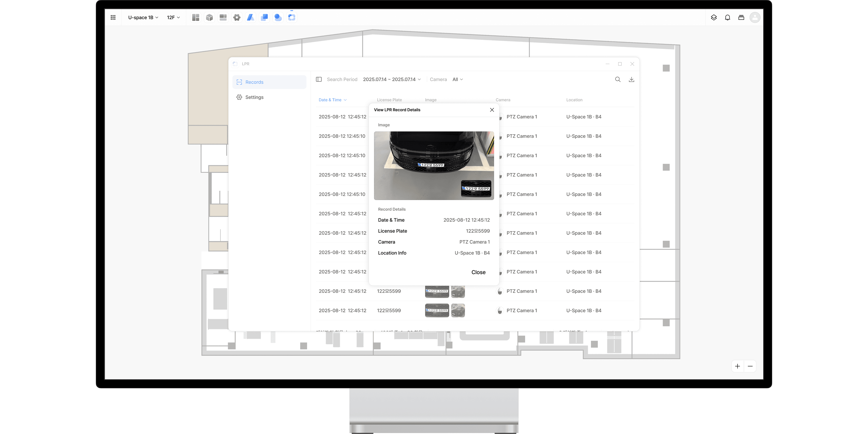
Task: Open the Camera All filter dropdown
Action: (x=457, y=80)
